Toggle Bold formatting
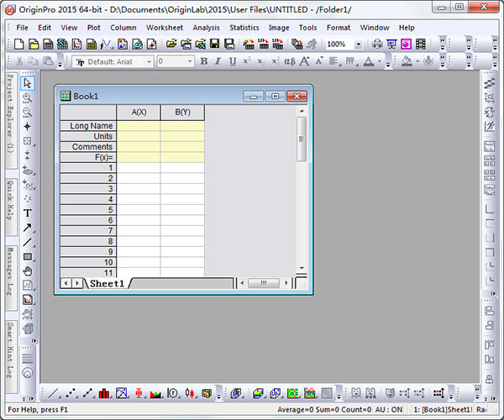The width and height of the screenshot is (504, 420). click(204, 61)
